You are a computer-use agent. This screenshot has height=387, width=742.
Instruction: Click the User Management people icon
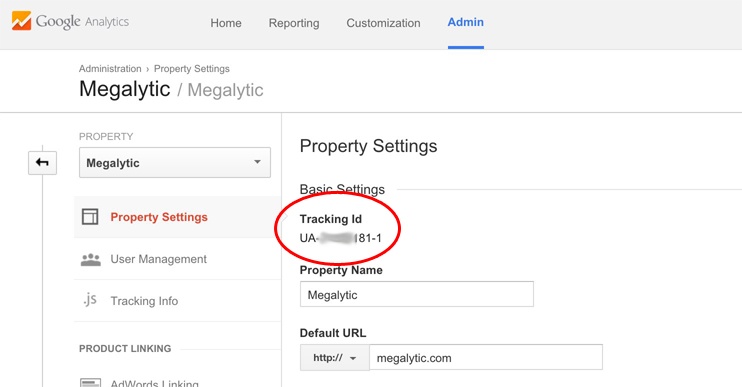point(90,259)
